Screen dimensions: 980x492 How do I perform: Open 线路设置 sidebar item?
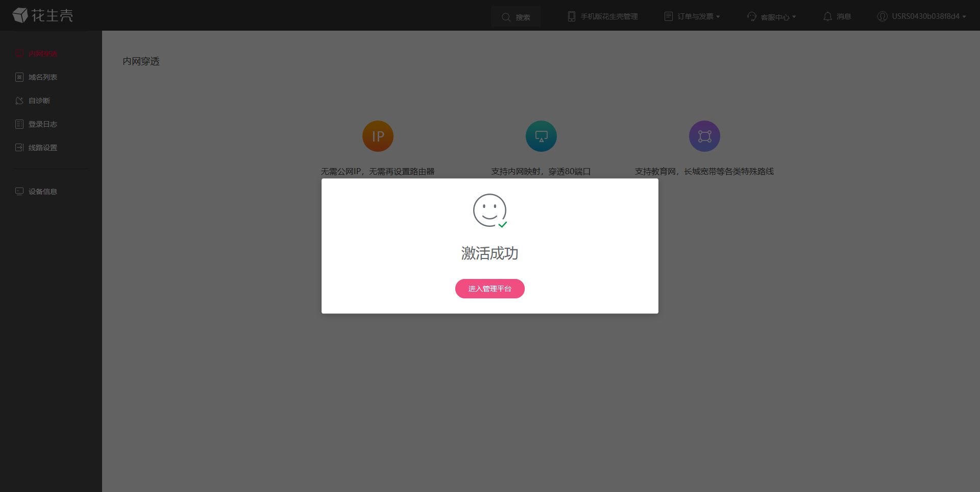click(x=42, y=148)
